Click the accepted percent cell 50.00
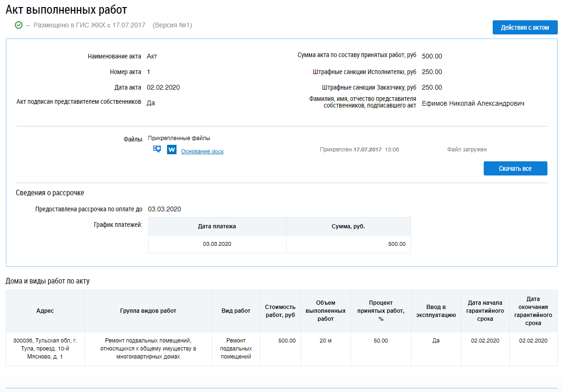 pyautogui.click(x=380, y=349)
